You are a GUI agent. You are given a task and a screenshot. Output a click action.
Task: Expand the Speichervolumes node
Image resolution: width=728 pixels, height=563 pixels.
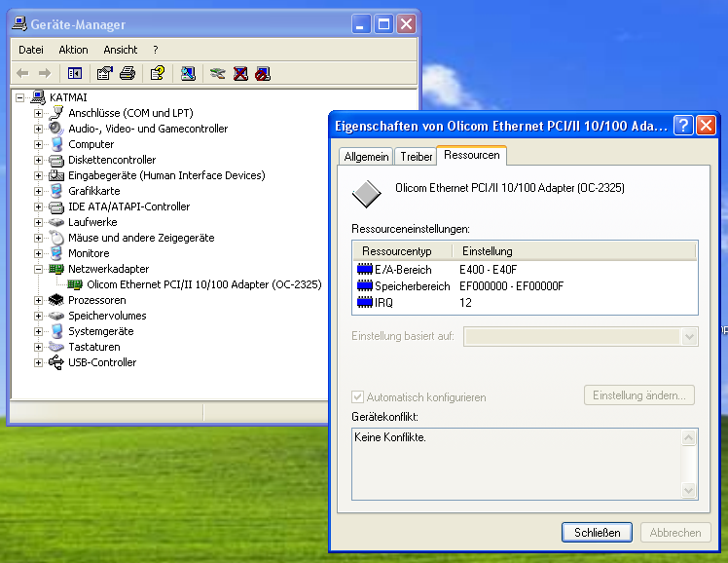pyautogui.click(x=39, y=316)
